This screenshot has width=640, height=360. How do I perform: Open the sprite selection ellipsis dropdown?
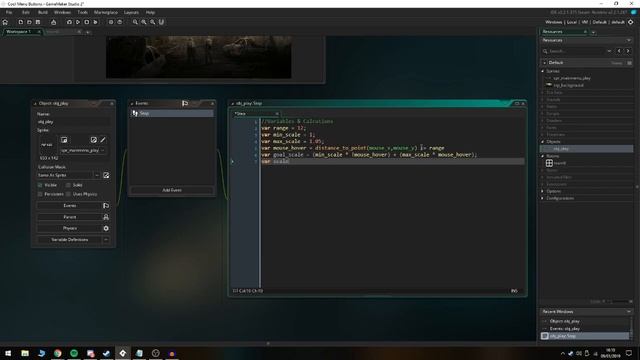coord(103,151)
